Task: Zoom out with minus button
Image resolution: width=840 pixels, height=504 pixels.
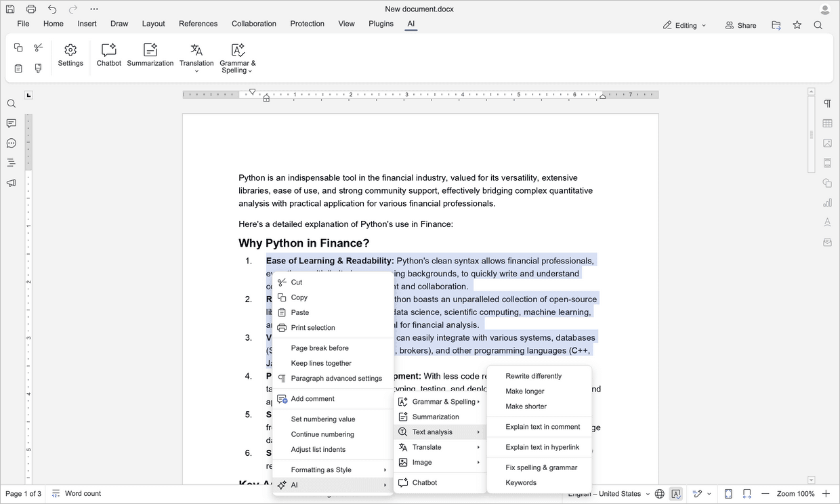Action: pyautogui.click(x=765, y=494)
